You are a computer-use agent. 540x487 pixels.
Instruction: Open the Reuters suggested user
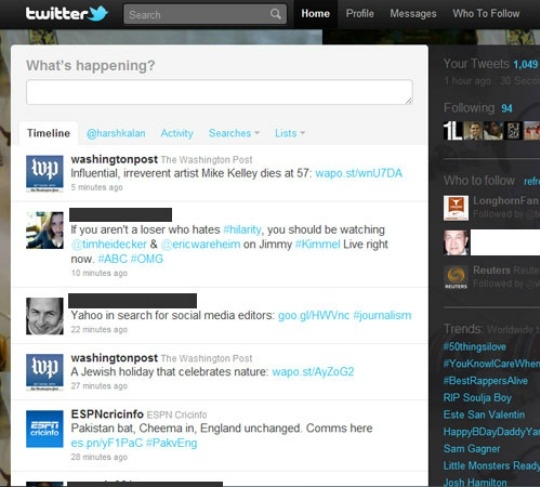(491, 270)
